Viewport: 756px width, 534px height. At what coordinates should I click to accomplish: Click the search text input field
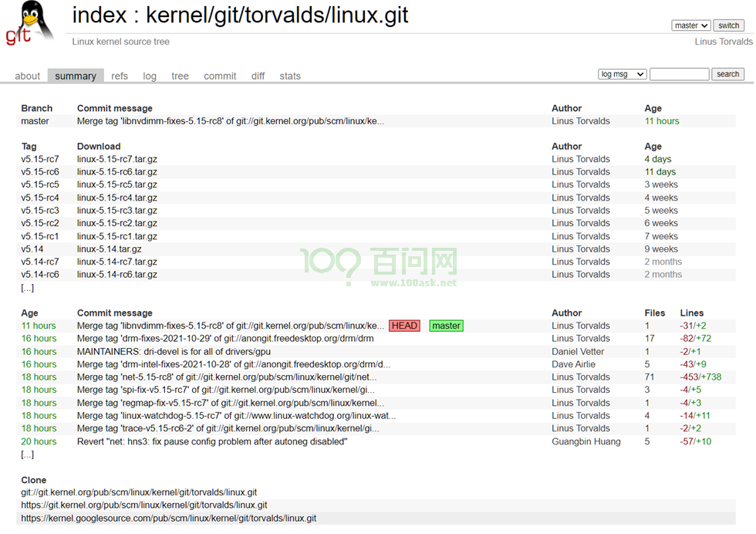click(678, 74)
